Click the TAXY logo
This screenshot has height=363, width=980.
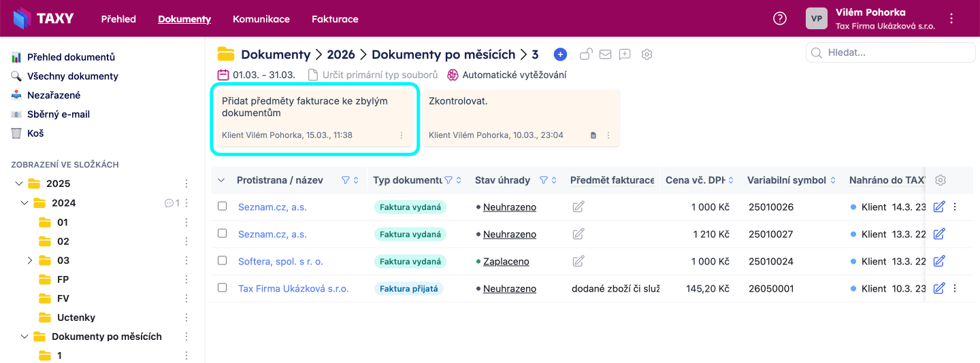[x=44, y=18]
